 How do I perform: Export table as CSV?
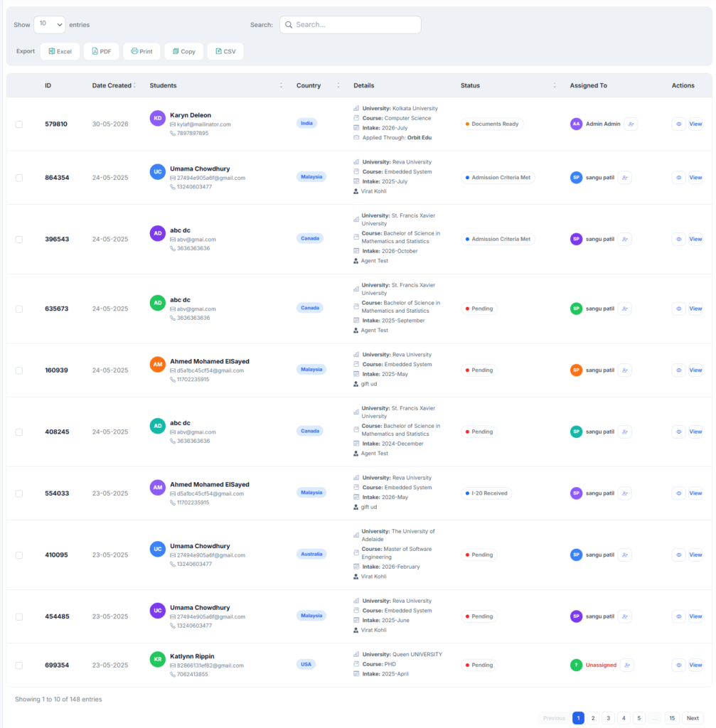coord(225,51)
